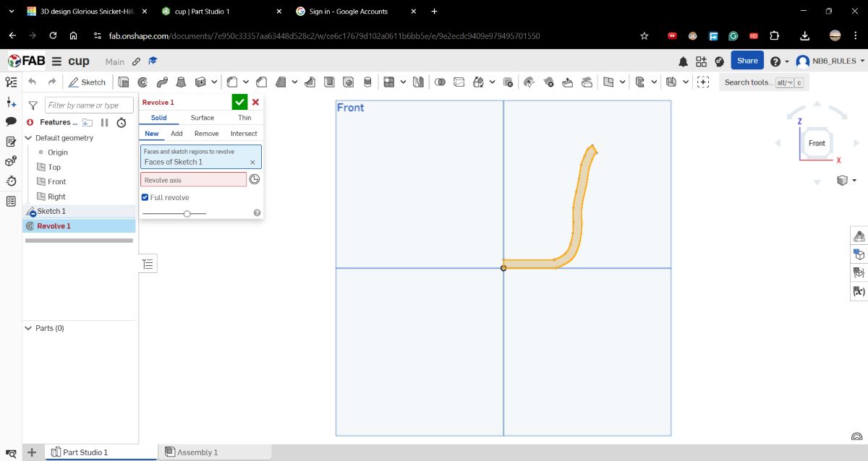Select the Remove operation tab
Image resolution: width=868 pixels, height=461 pixels.
[206, 134]
